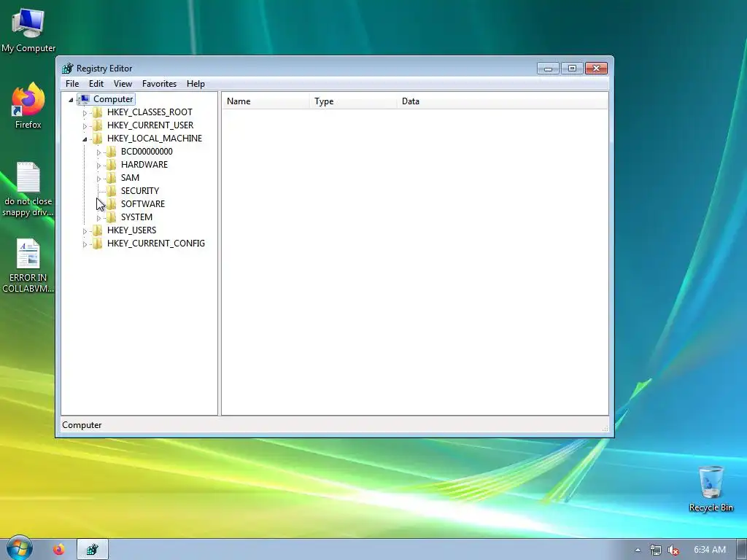Click the muted volume tray icon

673,550
